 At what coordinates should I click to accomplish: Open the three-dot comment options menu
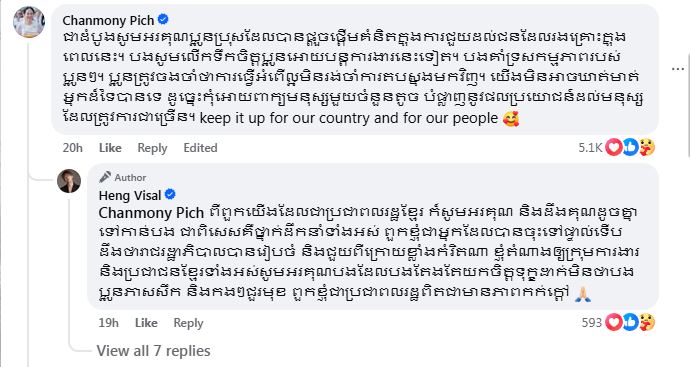678,69
